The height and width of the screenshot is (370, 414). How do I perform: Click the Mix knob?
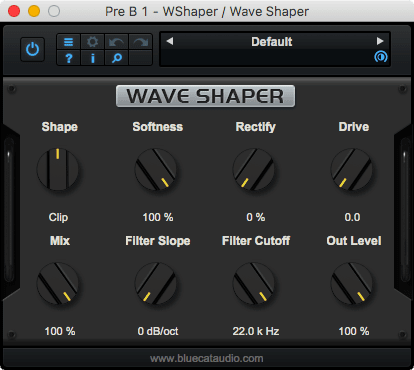[58, 283]
